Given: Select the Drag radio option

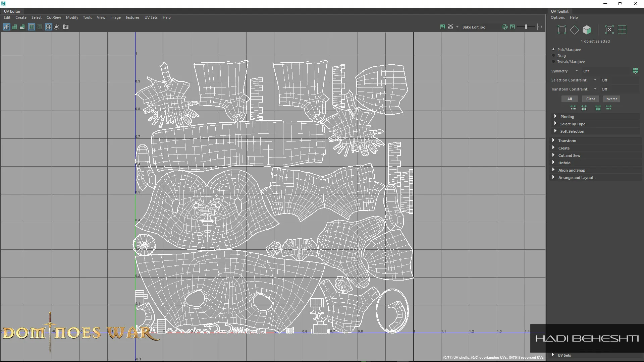Looking at the screenshot, I should point(553,56).
